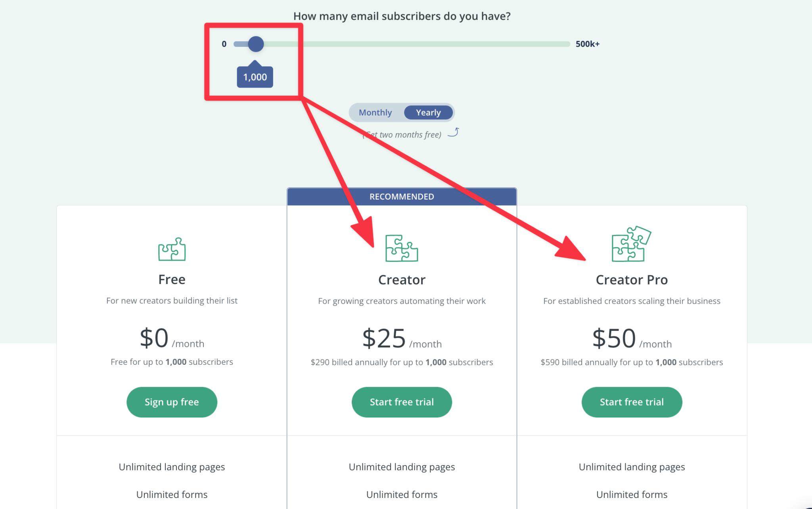Start free trial for Creator plan
The width and height of the screenshot is (812, 509).
402,402
